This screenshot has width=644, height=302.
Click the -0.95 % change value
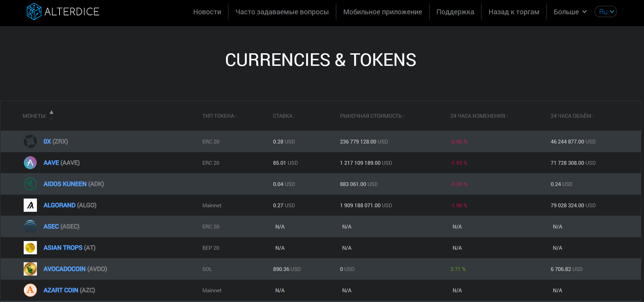(x=459, y=142)
